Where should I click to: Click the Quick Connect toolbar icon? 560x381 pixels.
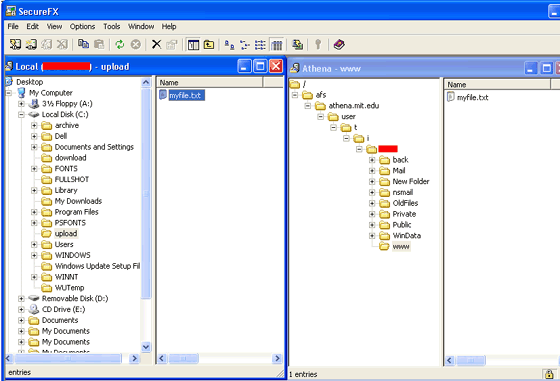pyautogui.click(x=31, y=44)
